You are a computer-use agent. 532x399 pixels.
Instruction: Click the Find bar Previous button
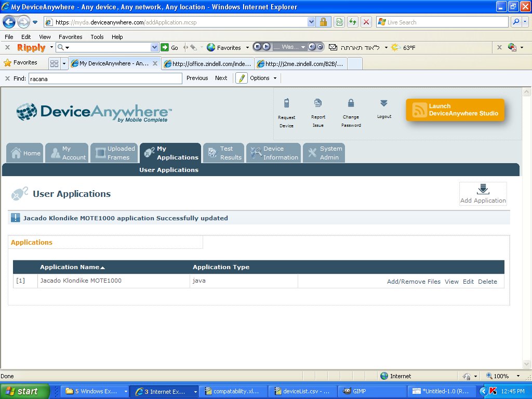[197, 78]
